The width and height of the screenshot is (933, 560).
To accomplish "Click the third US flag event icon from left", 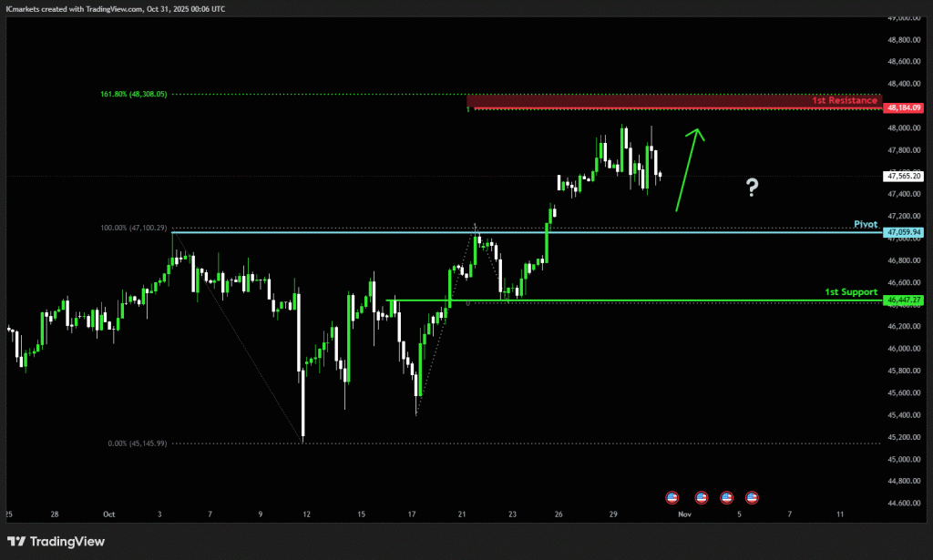I will tap(727, 497).
